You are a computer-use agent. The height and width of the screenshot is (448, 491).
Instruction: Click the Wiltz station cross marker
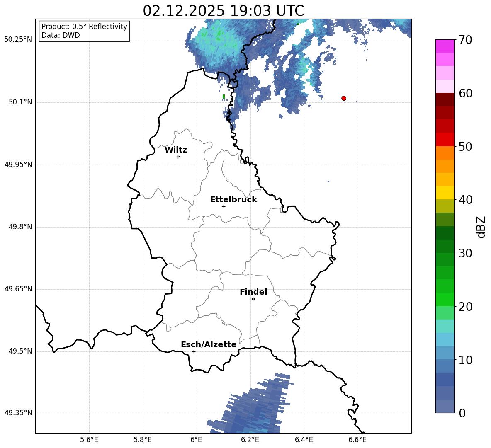click(178, 157)
